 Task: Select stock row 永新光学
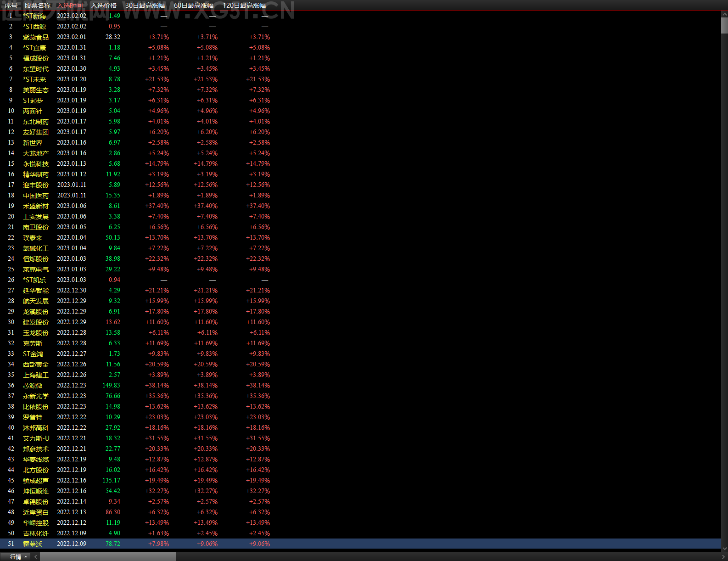(x=360, y=396)
